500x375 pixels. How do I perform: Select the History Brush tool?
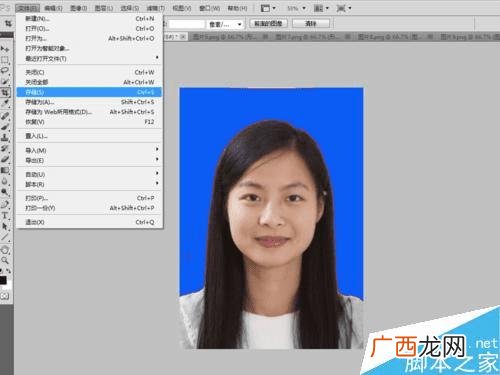[5, 149]
